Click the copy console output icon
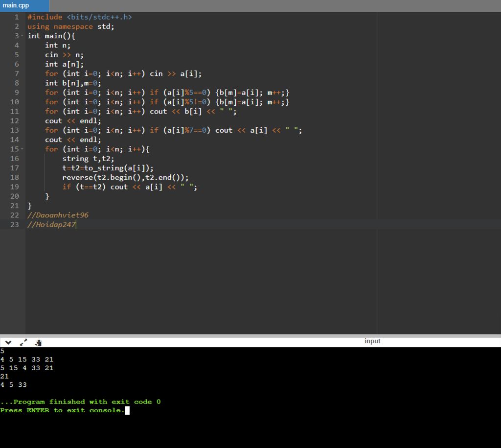Viewport: 501px width, 448px height. tap(38, 343)
